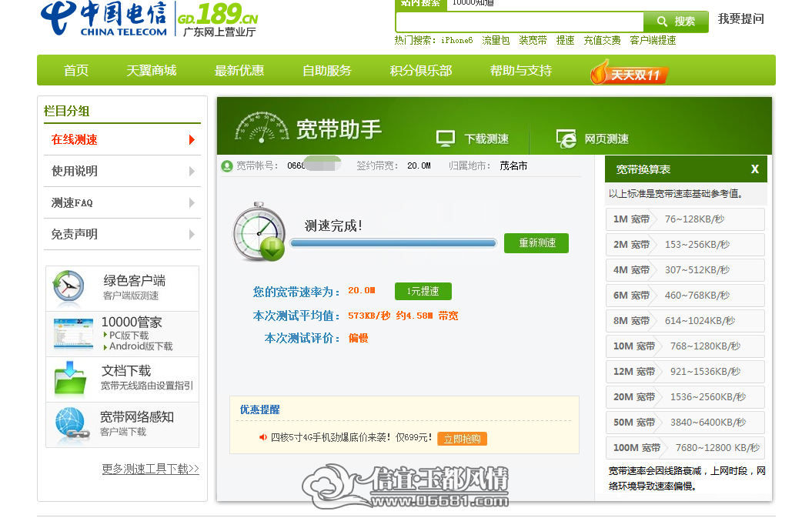
Task: Open 宽带网络感知 title link
Action: pos(137,417)
